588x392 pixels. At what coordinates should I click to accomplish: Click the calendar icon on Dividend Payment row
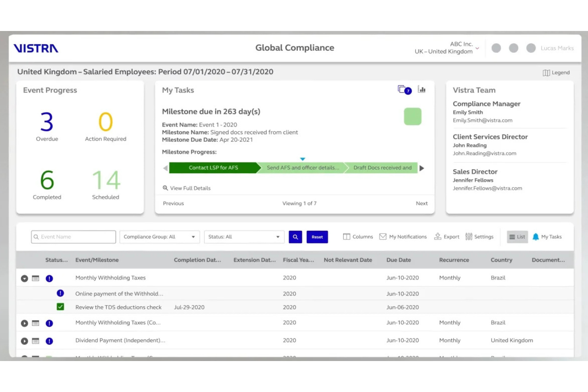click(x=35, y=341)
